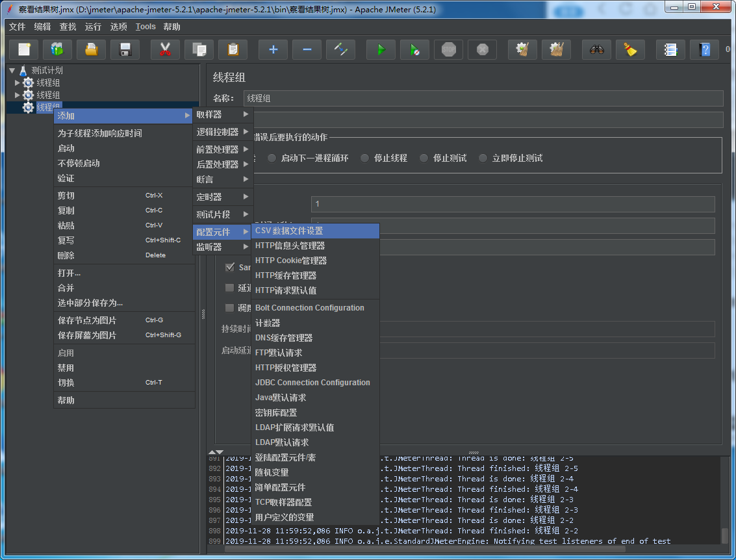Toggle the 延迟 thread creation checkbox
736x560 pixels.
click(x=229, y=288)
